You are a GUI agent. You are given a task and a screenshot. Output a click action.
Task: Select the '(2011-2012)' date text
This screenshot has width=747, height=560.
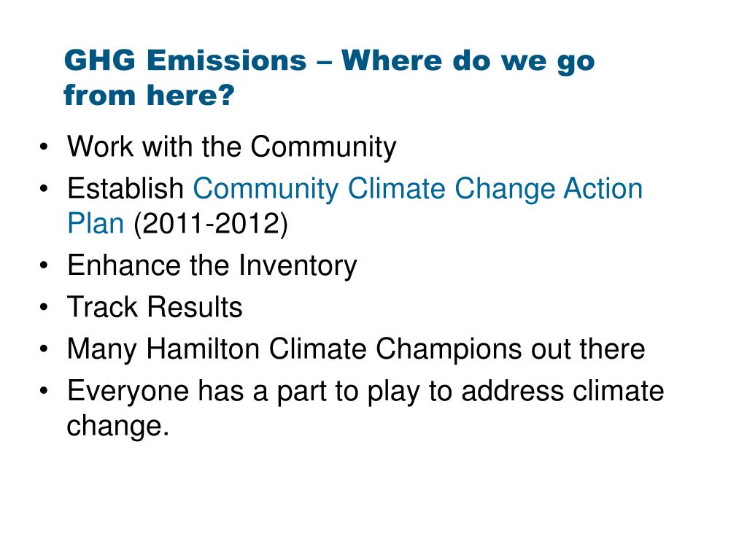point(211,224)
